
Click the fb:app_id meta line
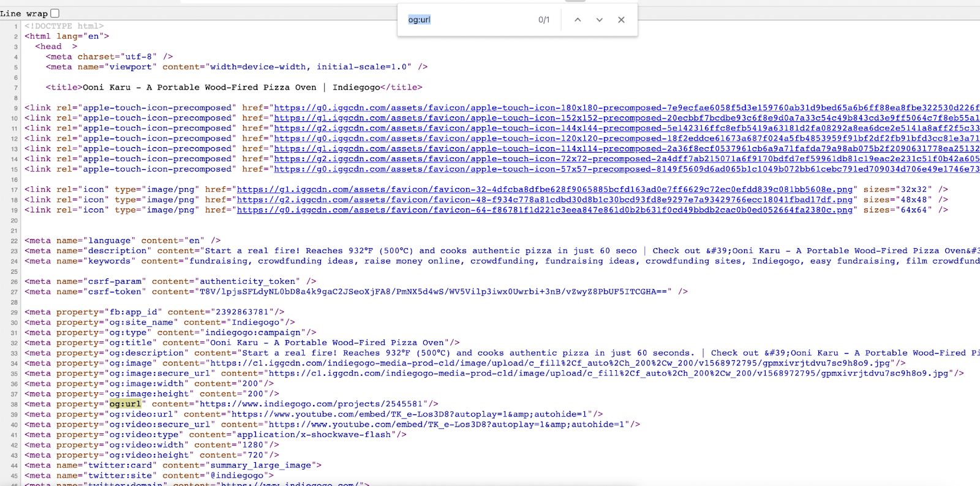[154, 312]
